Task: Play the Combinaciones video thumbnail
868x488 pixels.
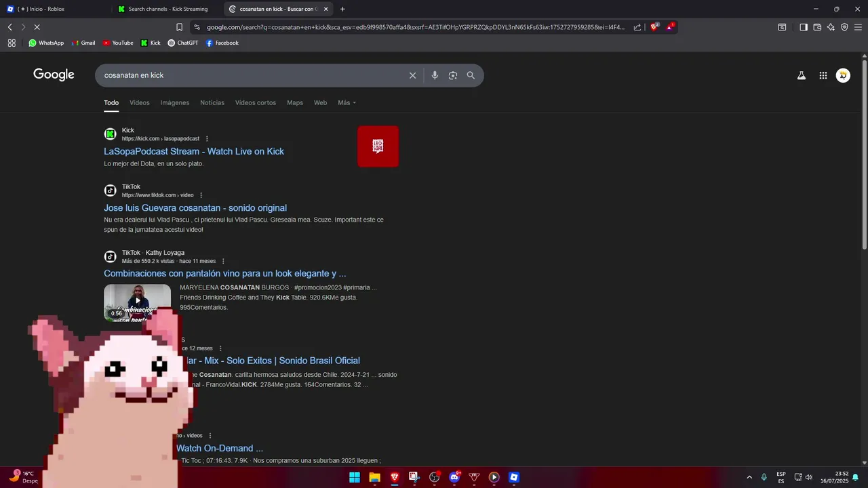Action: pos(137,302)
